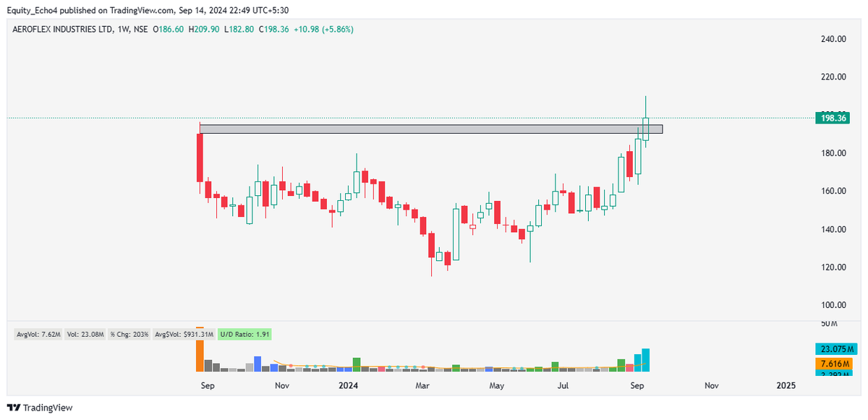This screenshot has width=868, height=420.
Task: Click the change value +10.98 (+5.86%)
Action: 323,29
